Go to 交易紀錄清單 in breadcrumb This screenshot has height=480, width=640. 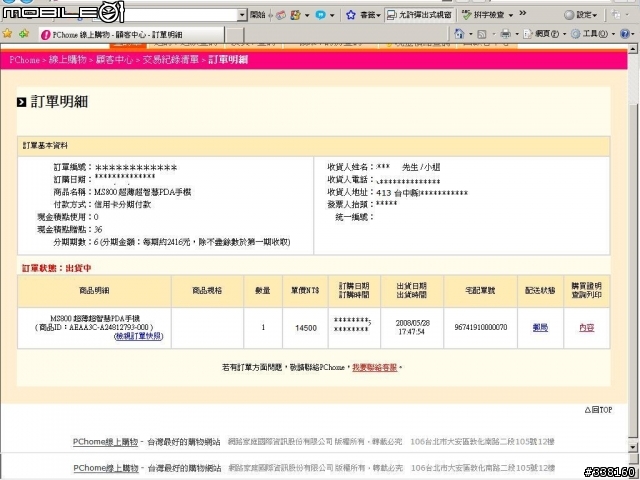coord(171,60)
